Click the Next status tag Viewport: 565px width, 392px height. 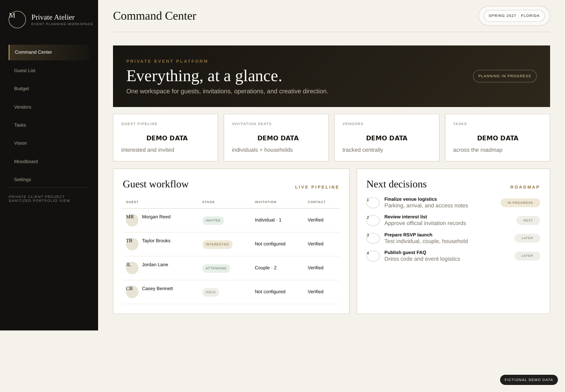(528, 220)
